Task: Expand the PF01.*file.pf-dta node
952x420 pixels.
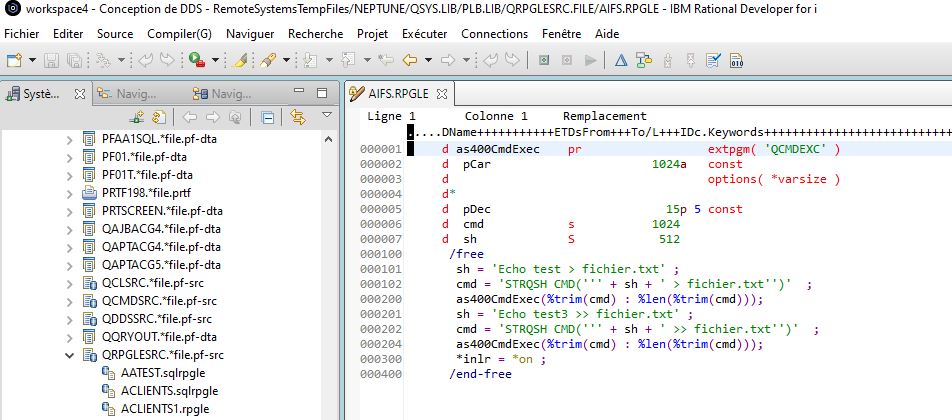Action: 69,157
